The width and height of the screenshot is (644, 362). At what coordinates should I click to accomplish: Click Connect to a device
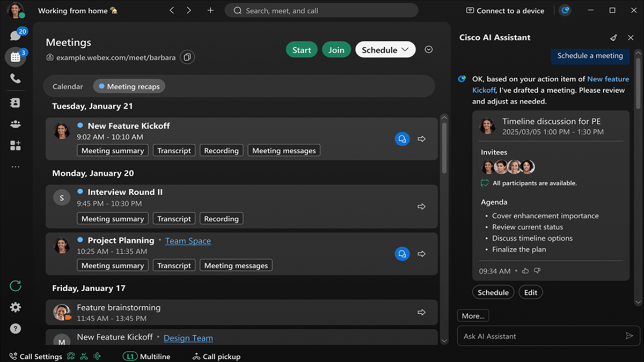[505, 11]
